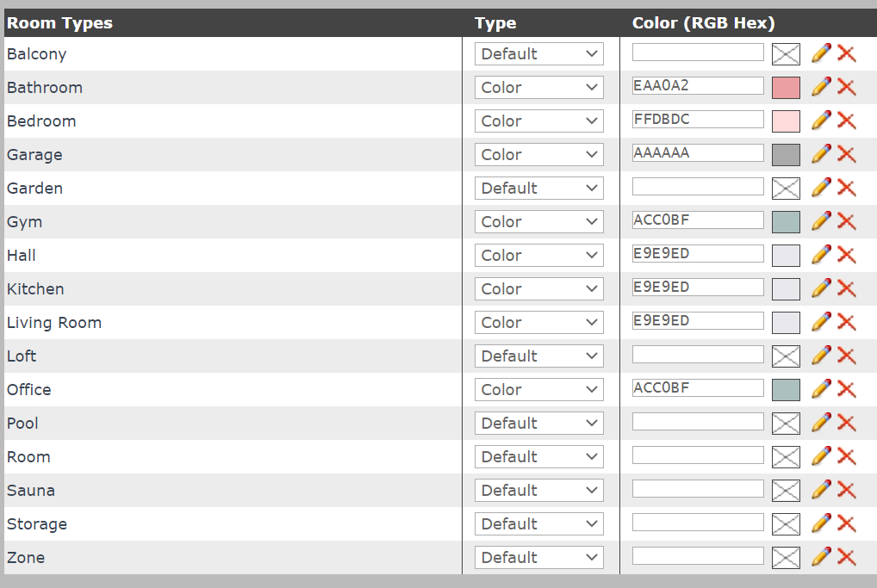Delete the Storage room type
The width and height of the screenshot is (877, 588).
[x=847, y=523]
